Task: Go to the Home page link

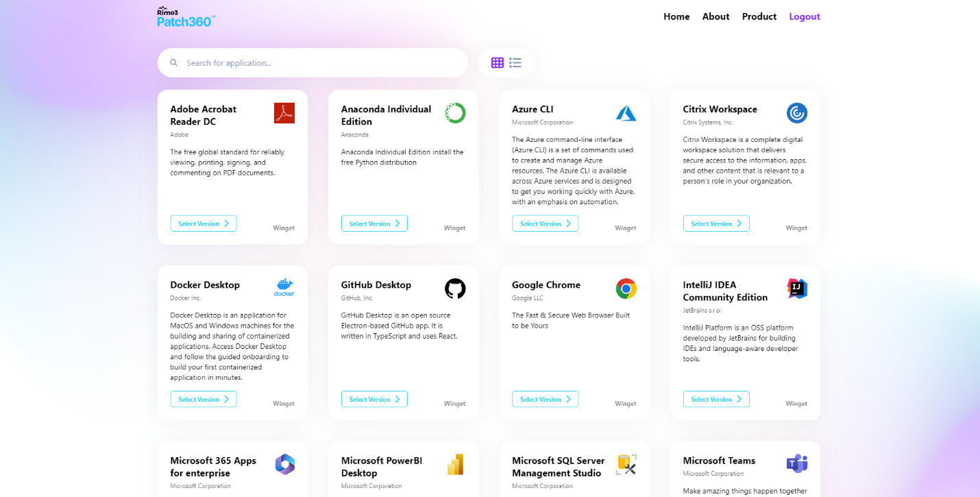Action: pyautogui.click(x=676, y=16)
